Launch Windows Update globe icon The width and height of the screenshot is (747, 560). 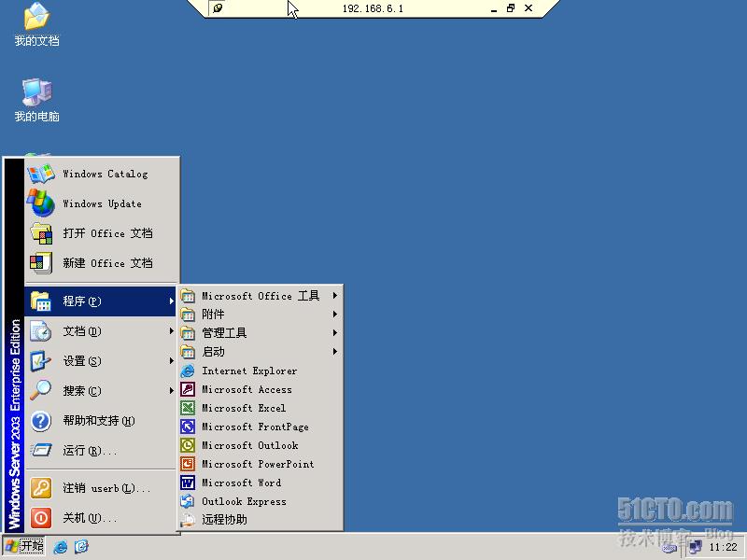click(41, 203)
